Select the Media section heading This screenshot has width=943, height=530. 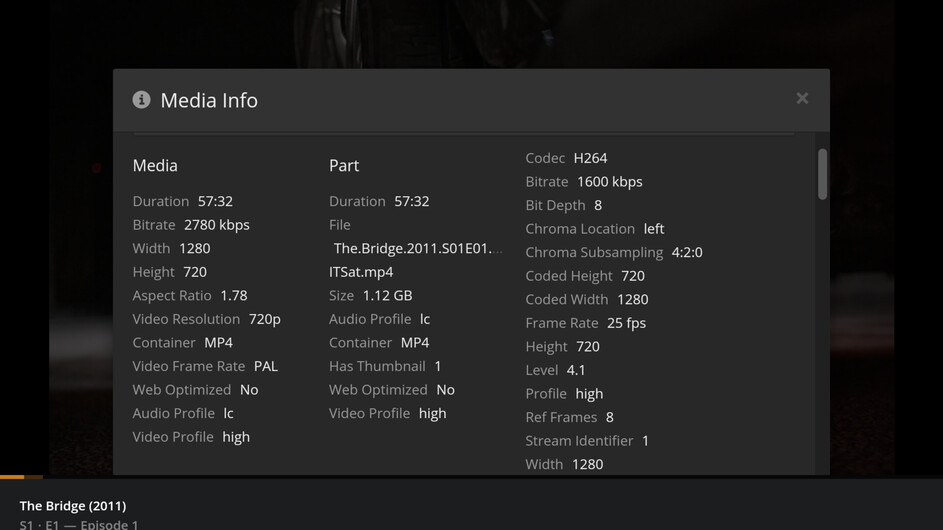click(x=155, y=166)
